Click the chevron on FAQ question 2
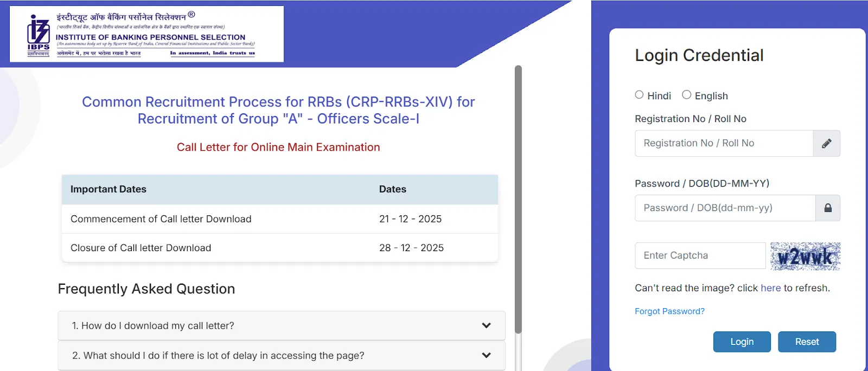This screenshot has width=868, height=371. 486,355
